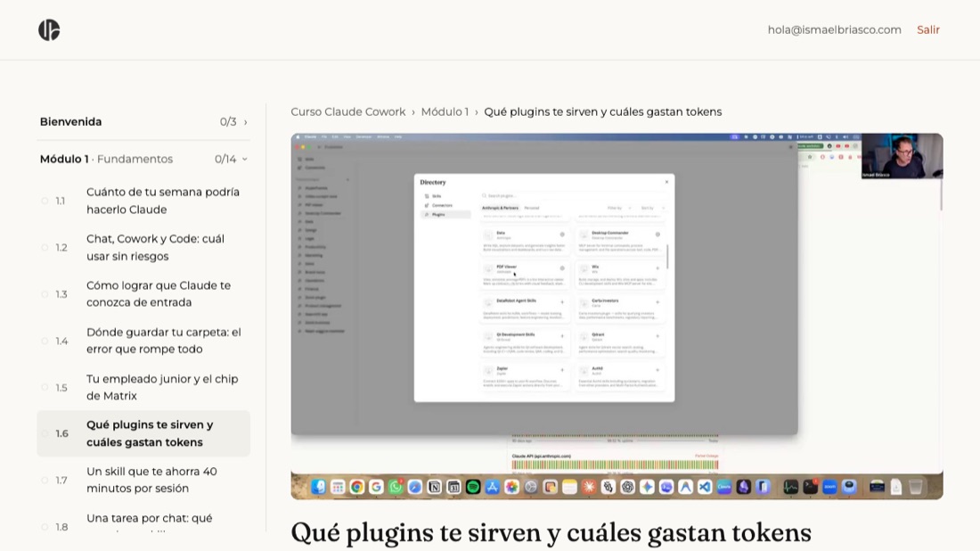Mark lesson 1.4 completion circle
The image size is (980, 551).
pos(45,341)
